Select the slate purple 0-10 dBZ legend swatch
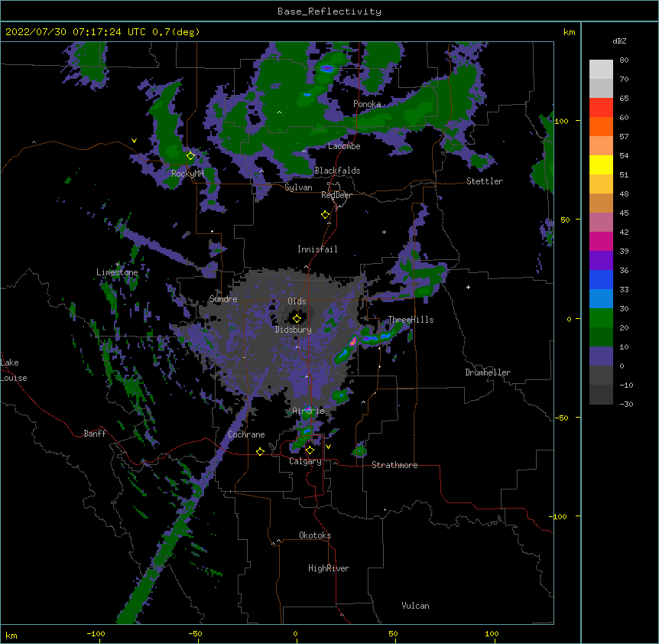659x644 pixels. pos(601,356)
